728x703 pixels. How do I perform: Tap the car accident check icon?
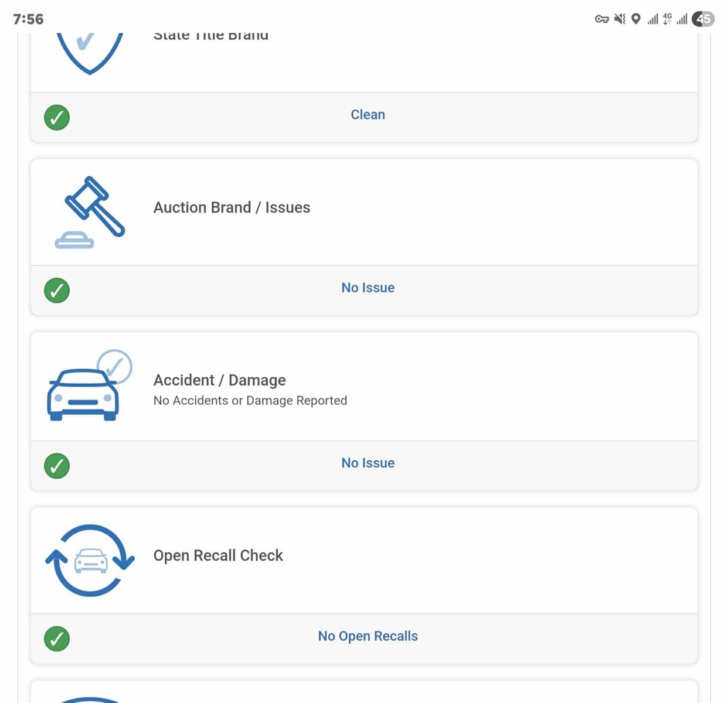(89, 385)
